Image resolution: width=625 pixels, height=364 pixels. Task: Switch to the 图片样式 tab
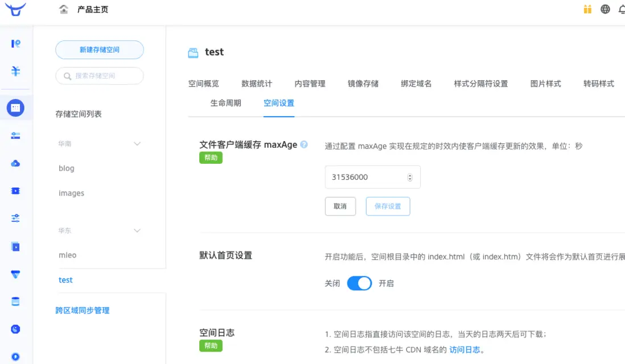pos(545,84)
